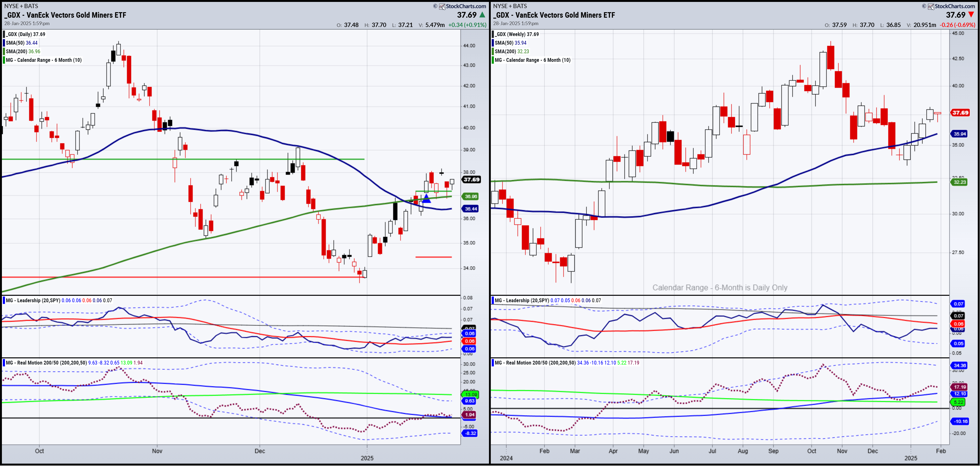The width and height of the screenshot is (980, 466).
Task: Select daily open value 'O: 37.48'
Action: click(x=347, y=25)
